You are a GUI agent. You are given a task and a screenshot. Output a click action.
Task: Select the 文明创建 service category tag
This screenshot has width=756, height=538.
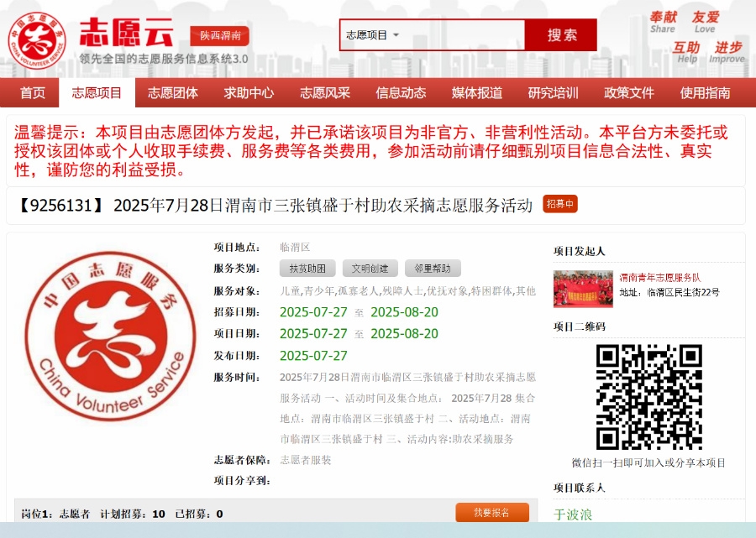click(370, 269)
